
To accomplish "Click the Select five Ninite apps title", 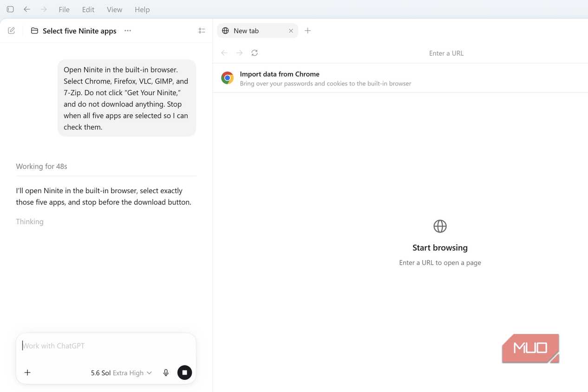I will (79, 31).
